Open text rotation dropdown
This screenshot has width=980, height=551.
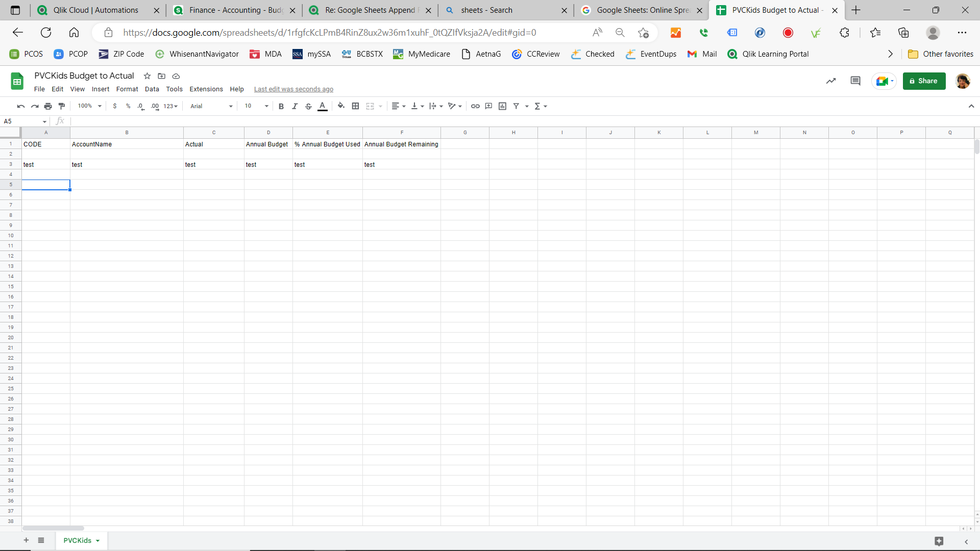[x=455, y=106]
